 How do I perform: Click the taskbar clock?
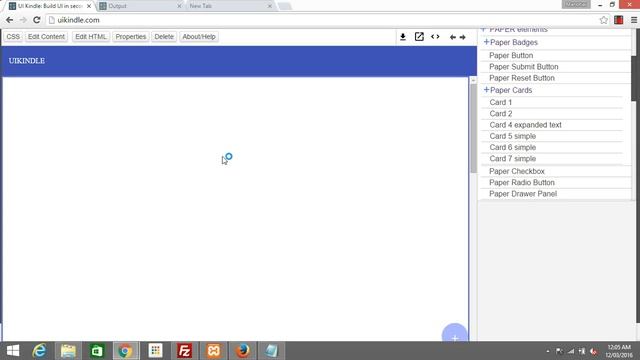[619, 351]
